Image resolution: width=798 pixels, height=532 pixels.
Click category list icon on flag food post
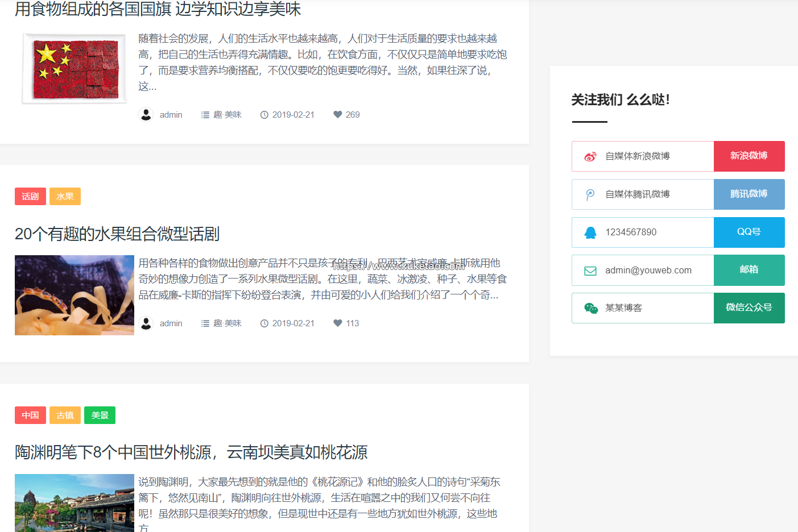click(x=205, y=115)
